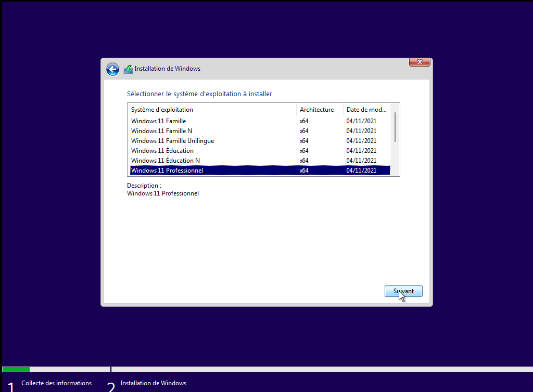Select Windows 11 Famille N row
Image resolution: width=533 pixels, height=392 pixels.
coord(260,131)
